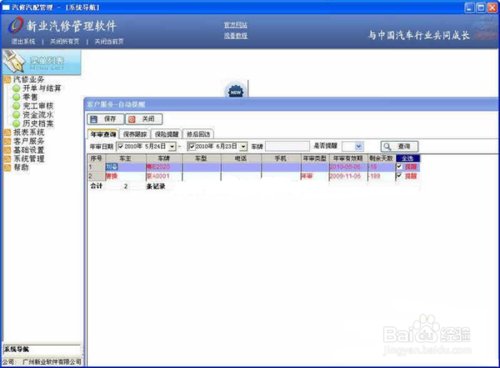Click the 关闭当前页 link in the header

pos(109,41)
